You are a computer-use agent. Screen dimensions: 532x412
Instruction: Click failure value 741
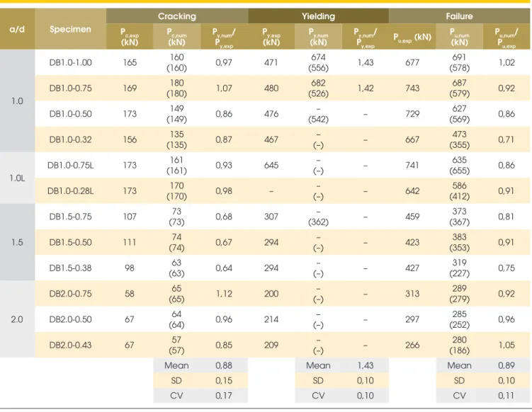coord(412,165)
